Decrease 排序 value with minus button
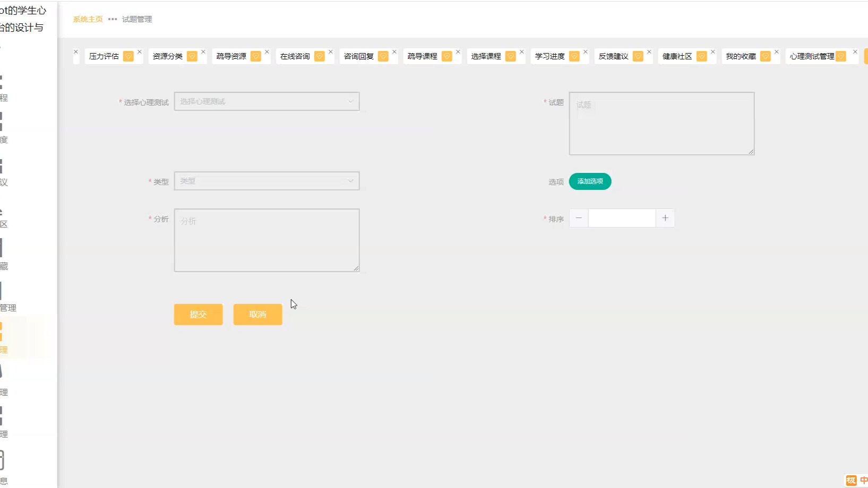The image size is (868, 488). 579,218
